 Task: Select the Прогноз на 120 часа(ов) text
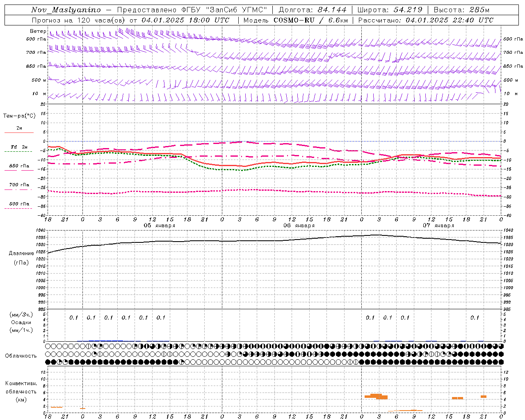[x=79, y=20]
